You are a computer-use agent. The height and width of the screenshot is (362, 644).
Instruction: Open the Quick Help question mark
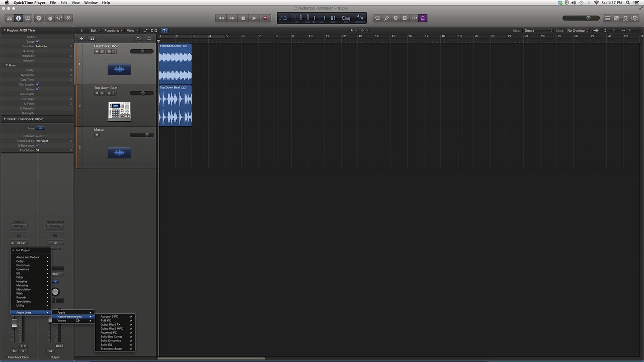[x=39, y=18]
